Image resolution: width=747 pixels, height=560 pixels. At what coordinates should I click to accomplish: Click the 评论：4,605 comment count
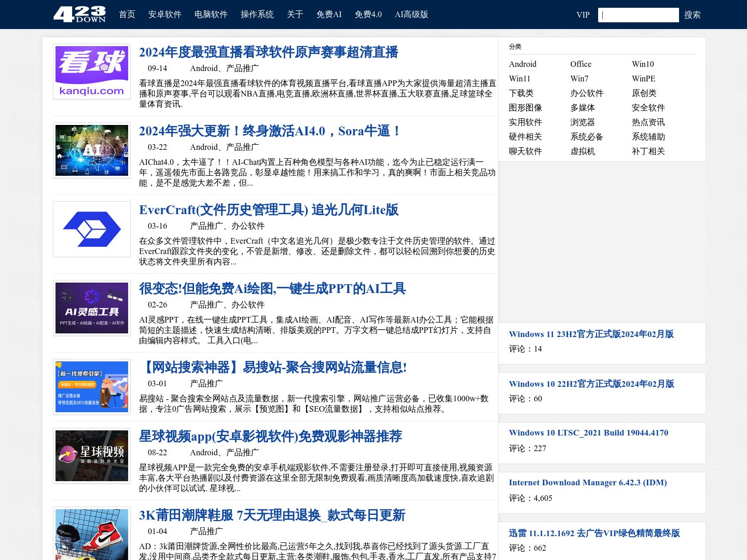tap(530, 498)
